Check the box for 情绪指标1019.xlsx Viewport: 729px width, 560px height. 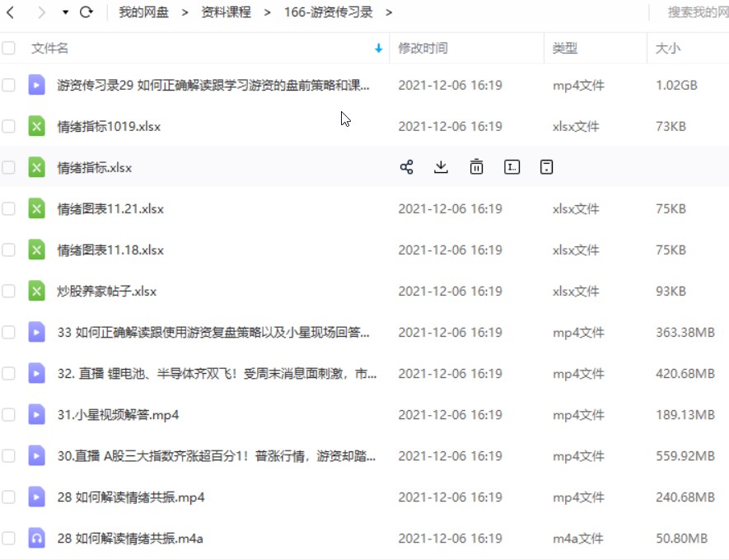(9, 126)
